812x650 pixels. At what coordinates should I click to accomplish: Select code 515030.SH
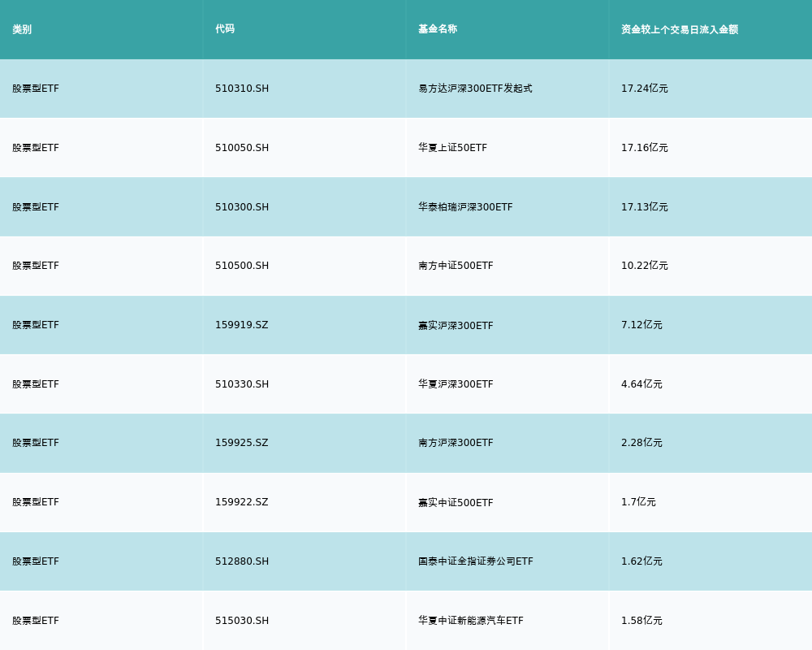pyautogui.click(x=242, y=621)
